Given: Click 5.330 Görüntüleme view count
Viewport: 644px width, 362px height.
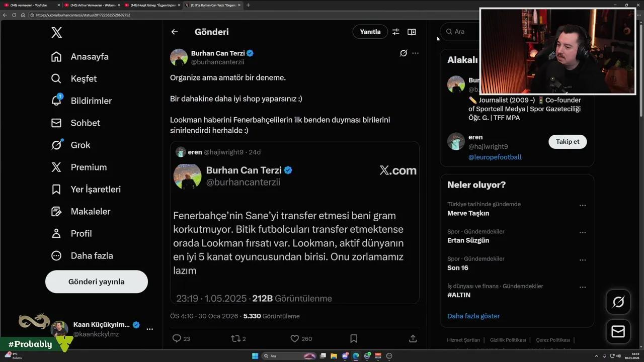Looking at the screenshot, I should click(x=271, y=316).
